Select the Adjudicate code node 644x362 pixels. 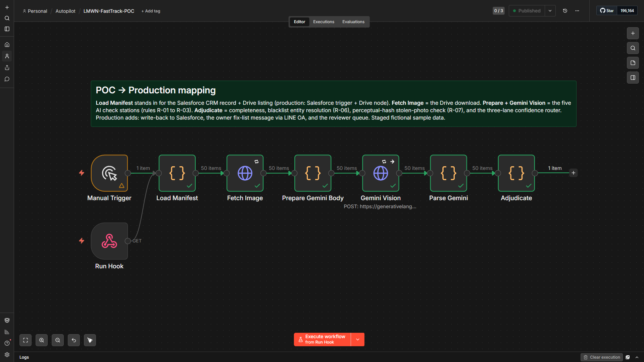pos(516,173)
